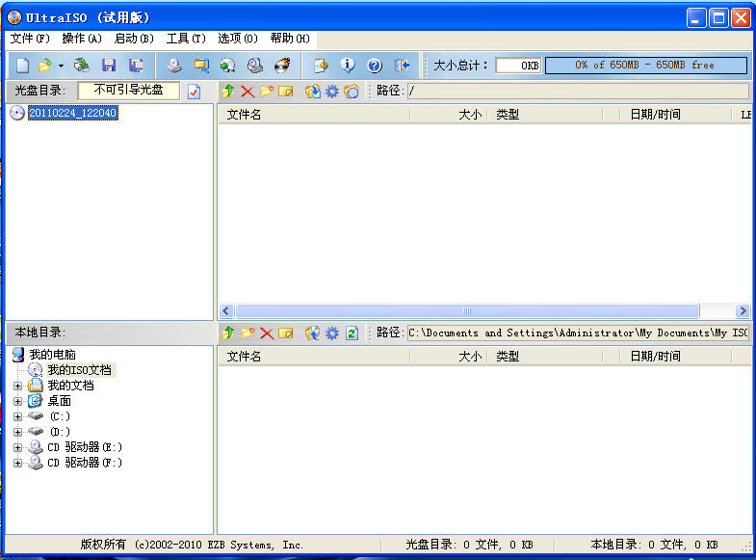This screenshot has width=756, height=560.
Task: Click the 0KB total size field
Action: click(x=518, y=66)
